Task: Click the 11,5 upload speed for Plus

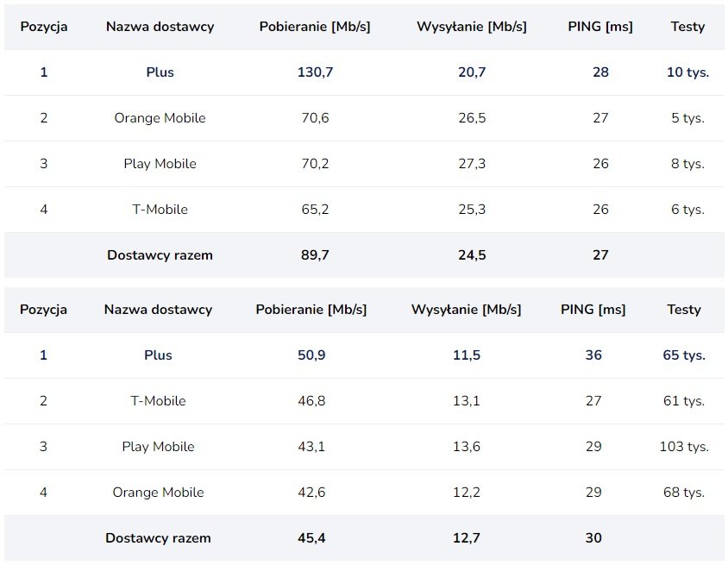Action: tap(467, 355)
